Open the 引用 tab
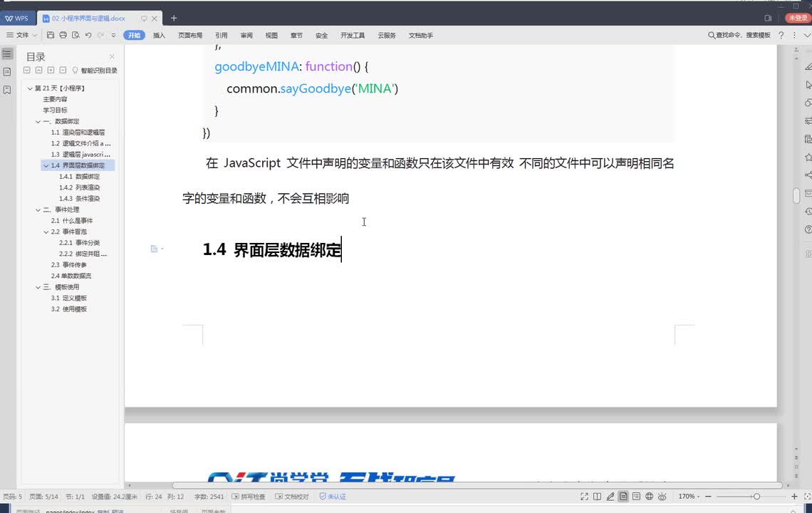Viewport: 812px width, 513px height. 221,35
